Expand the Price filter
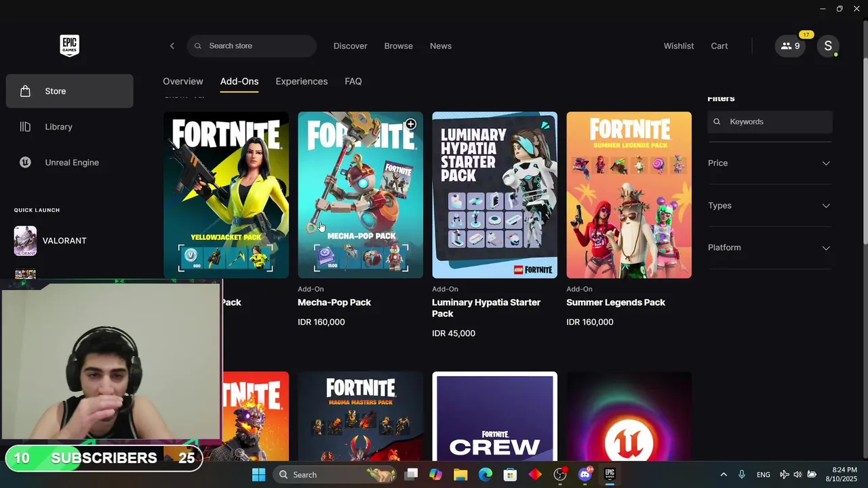The image size is (868, 488). coord(770,163)
